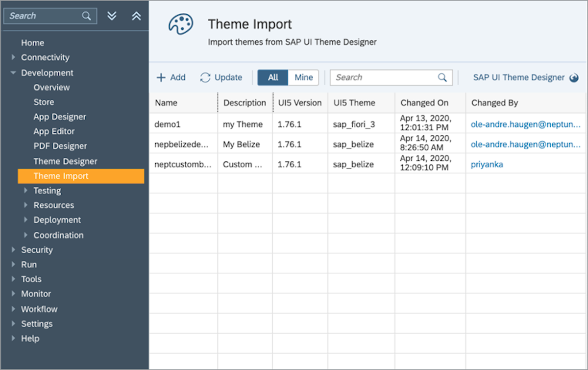The height and width of the screenshot is (370, 588).
Task: Click the globe icon beside SAP UI Theme Designer
Action: point(574,78)
